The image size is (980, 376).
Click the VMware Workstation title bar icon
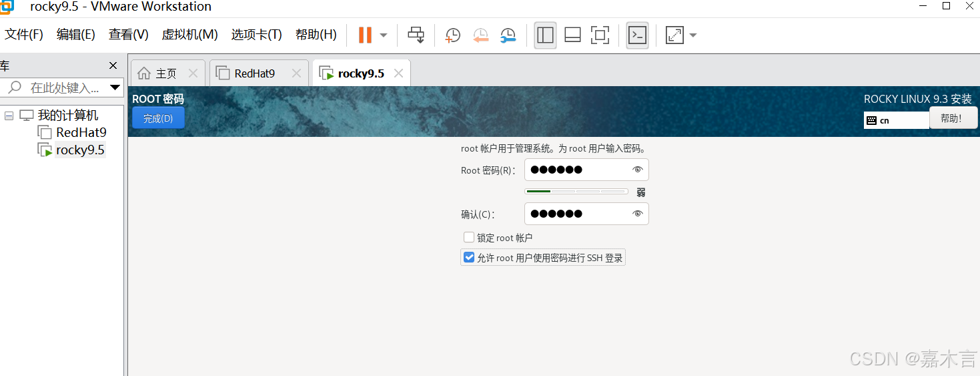pyautogui.click(x=7, y=6)
